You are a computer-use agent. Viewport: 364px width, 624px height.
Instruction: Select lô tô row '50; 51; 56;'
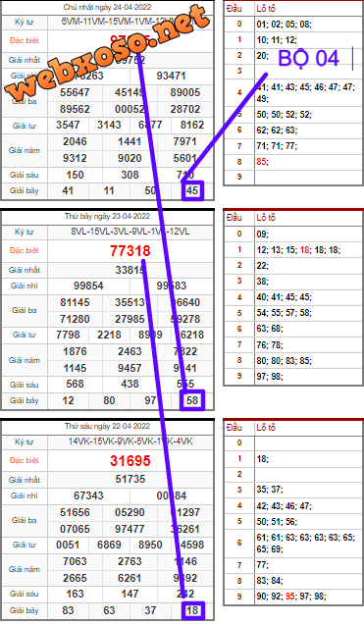tap(277, 522)
